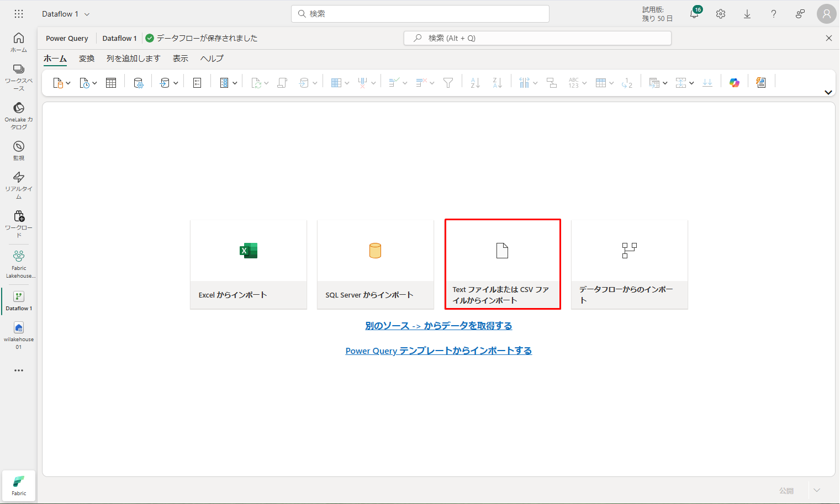Open Copilot from the ribbon

click(x=735, y=83)
